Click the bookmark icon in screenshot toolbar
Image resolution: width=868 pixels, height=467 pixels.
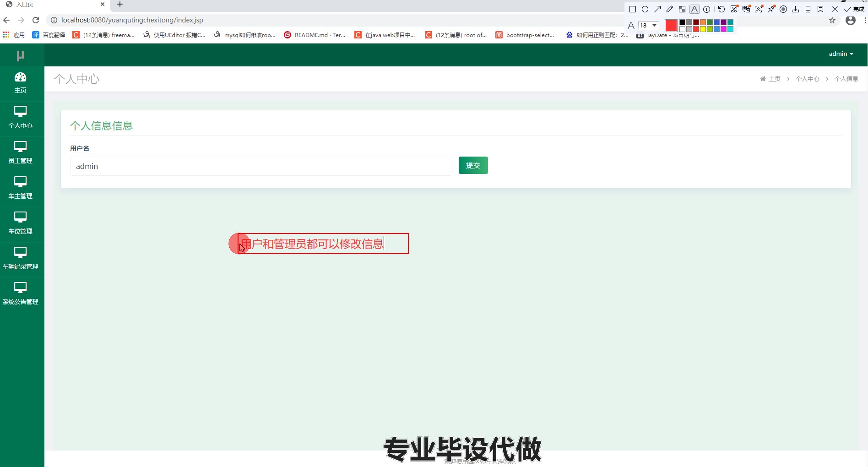pyautogui.click(x=820, y=9)
